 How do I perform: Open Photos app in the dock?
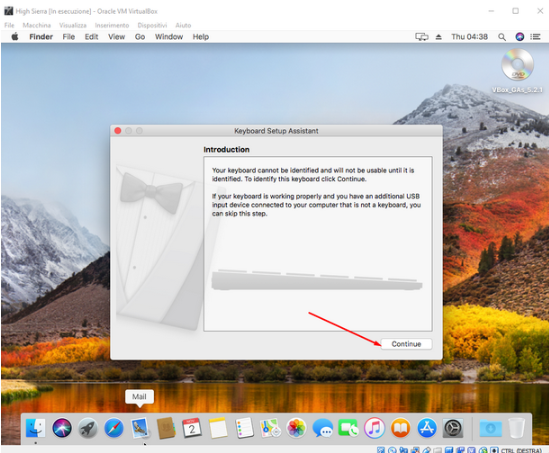coord(296,428)
